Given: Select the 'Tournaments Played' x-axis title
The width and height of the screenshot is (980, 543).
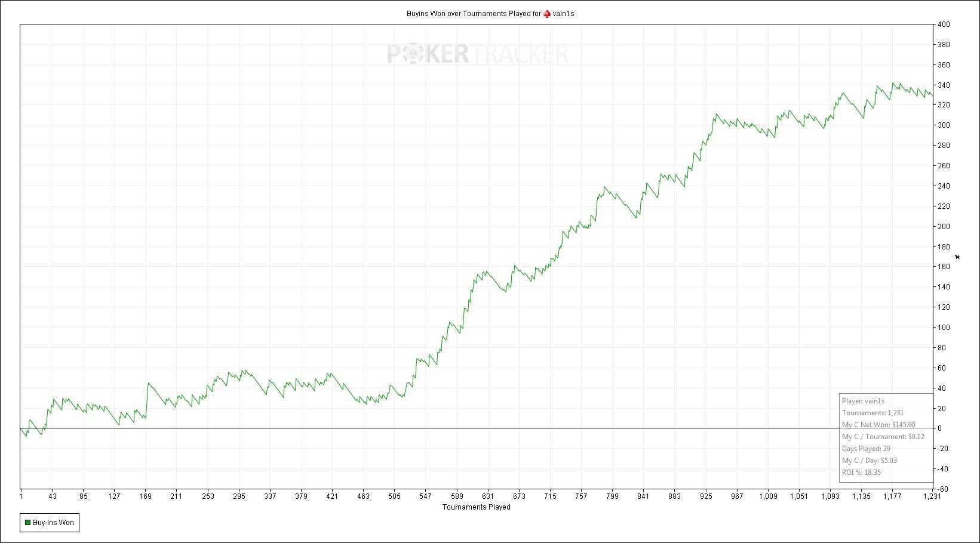Looking at the screenshot, I should [x=476, y=507].
